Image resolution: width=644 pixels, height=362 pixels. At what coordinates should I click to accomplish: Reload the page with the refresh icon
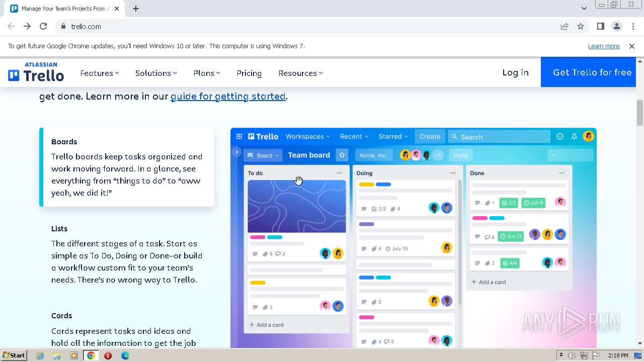coord(43,26)
